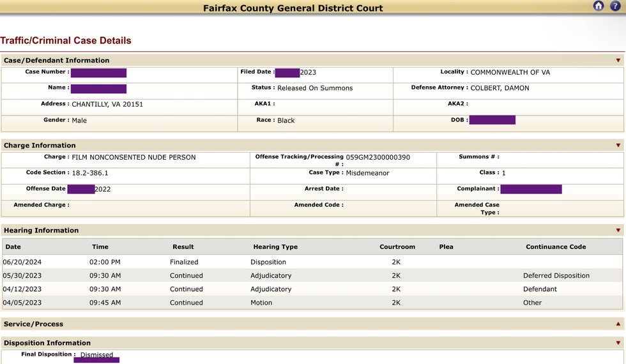Viewport: 626px width, 364px height.
Task: Collapse the Case/Defendant Information section arrow
Action: pos(618,61)
